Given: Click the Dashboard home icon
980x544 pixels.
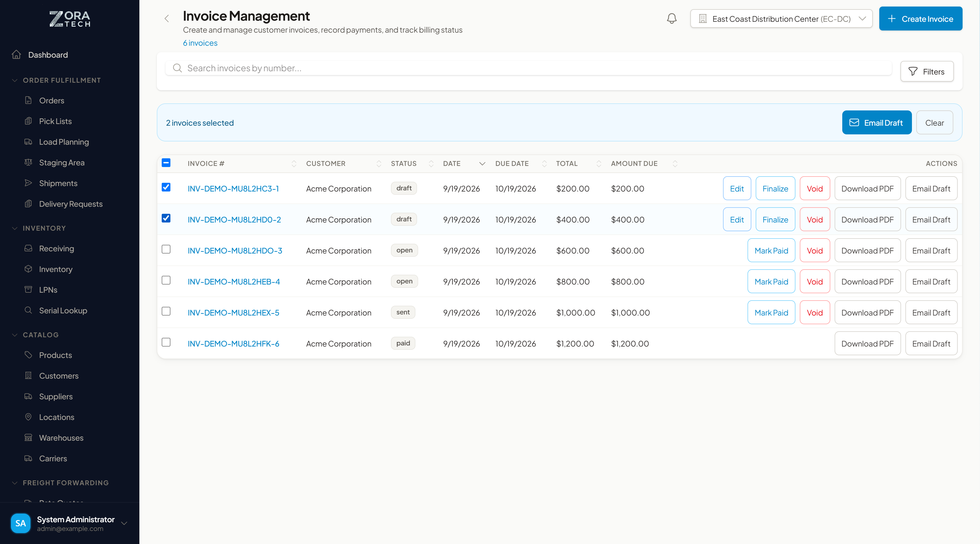Looking at the screenshot, I should click(x=16, y=54).
